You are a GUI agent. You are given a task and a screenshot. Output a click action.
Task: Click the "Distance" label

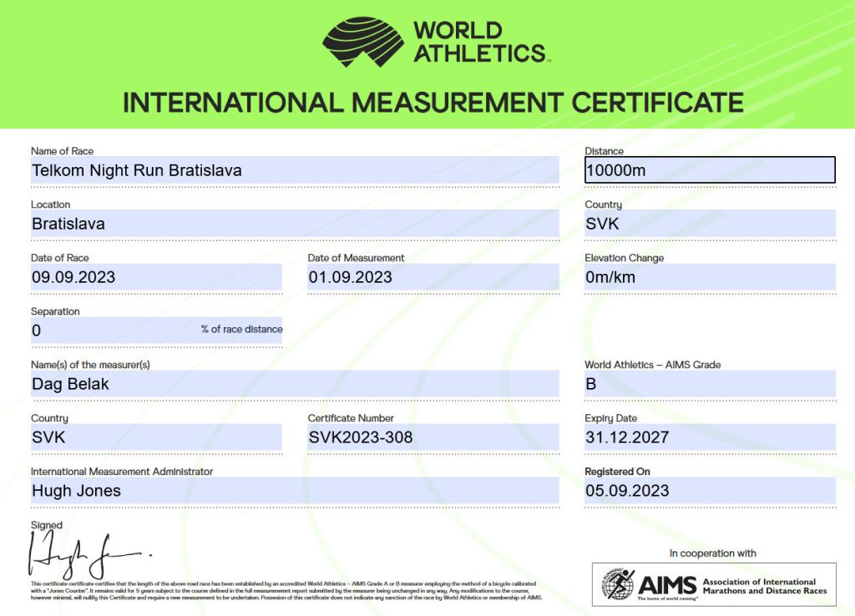605,151
